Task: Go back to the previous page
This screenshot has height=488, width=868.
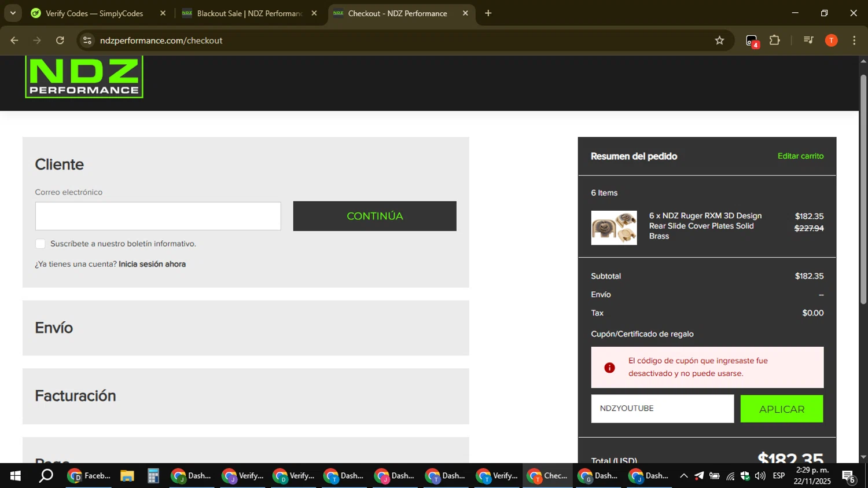Action: click(14, 41)
